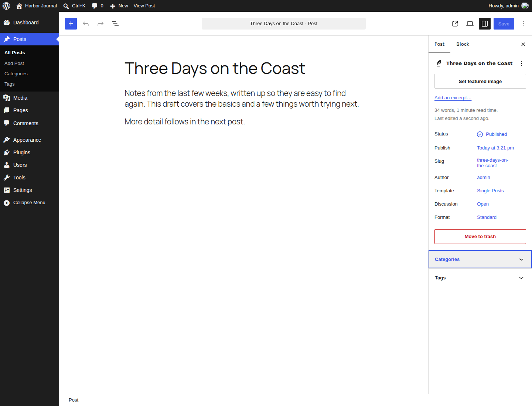Toggle the block inserter plus button
Viewport: 532px width, 406px height.
[71, 24]
